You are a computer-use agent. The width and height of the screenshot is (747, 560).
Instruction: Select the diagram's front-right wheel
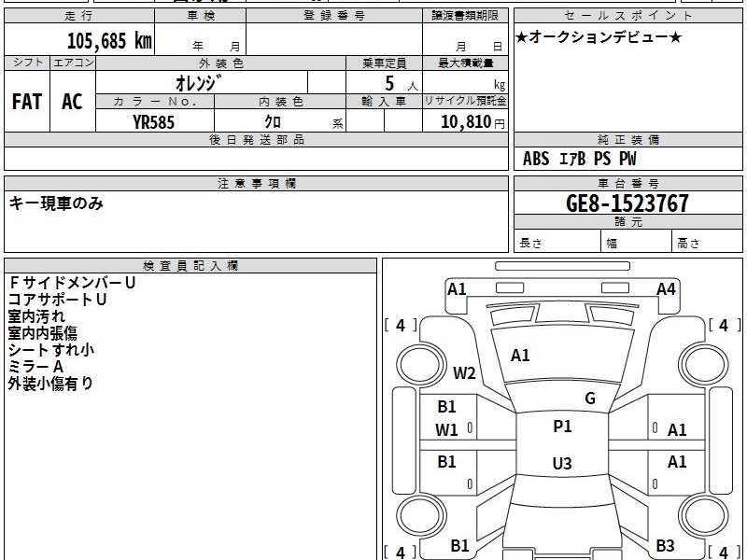click(x=704, y=365)
